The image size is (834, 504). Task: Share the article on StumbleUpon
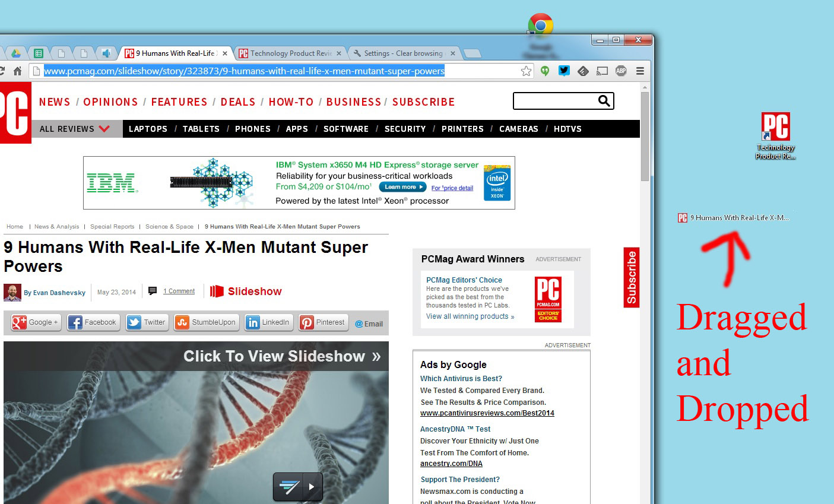tap(206, 322)
